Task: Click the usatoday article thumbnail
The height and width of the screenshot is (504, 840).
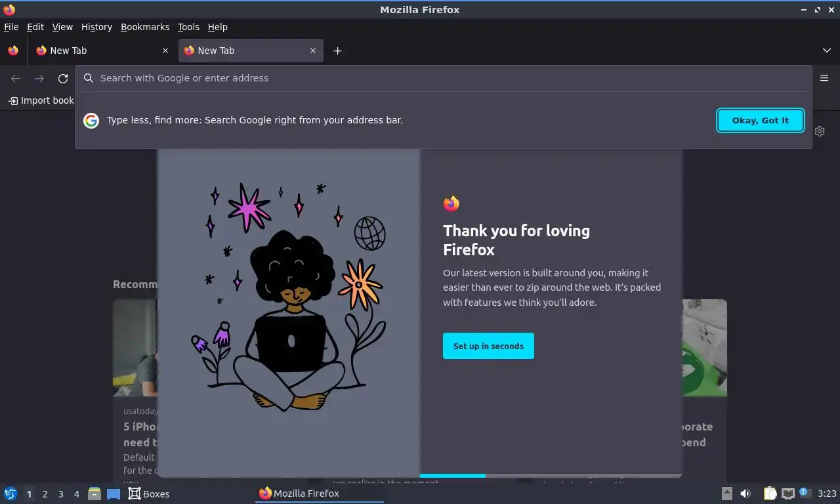Action: [x=135, y=348]
